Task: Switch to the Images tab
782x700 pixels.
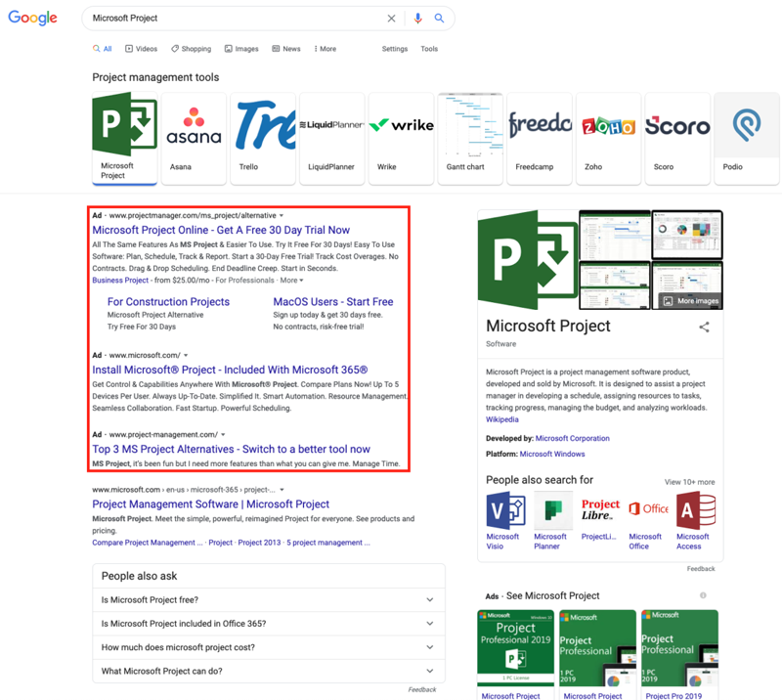Action: pos(241,49)
